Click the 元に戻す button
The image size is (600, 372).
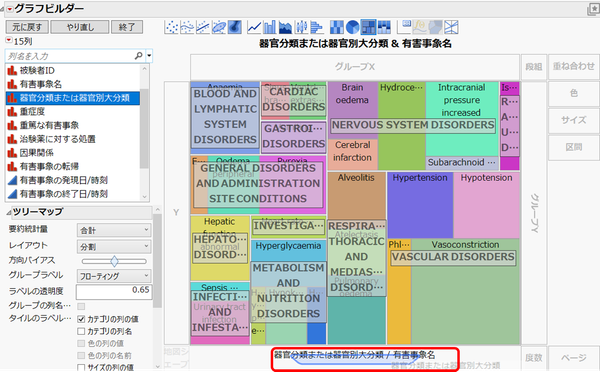coord(27,27)
